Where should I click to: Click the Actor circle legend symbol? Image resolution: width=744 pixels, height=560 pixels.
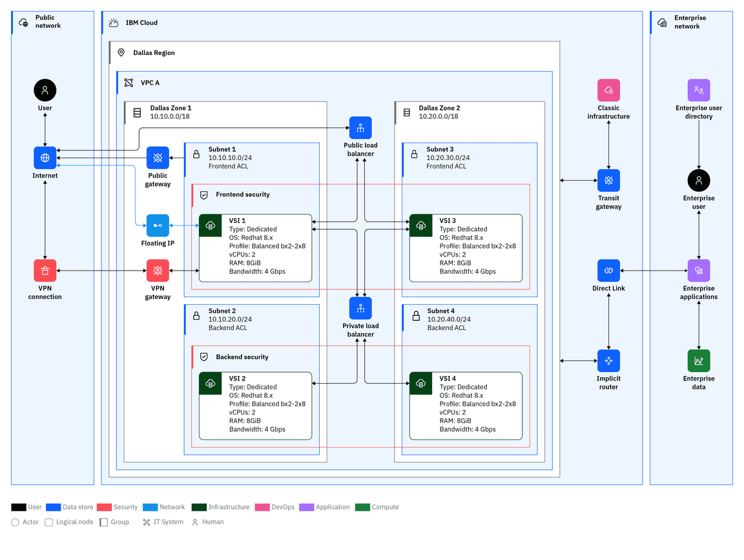[x=15, y=523]
